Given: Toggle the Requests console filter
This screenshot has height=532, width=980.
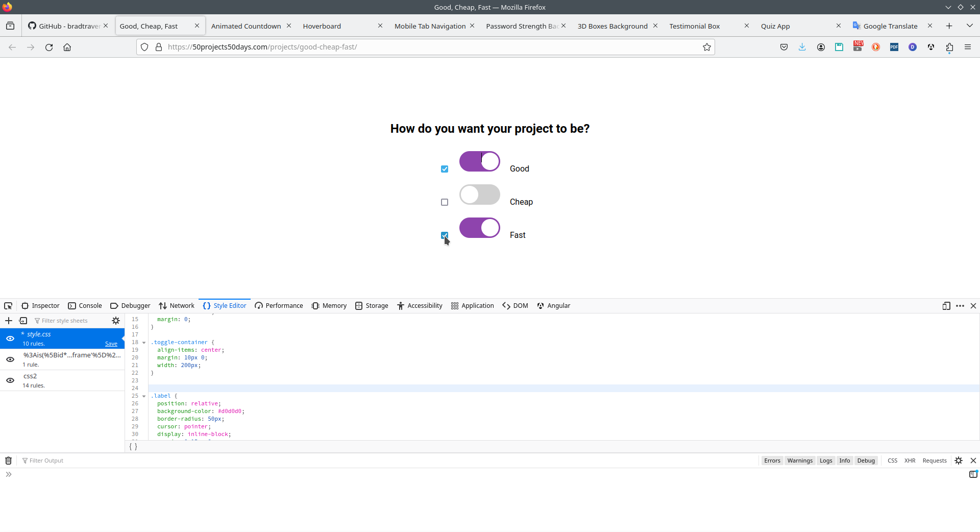Looking at the screenshot, I should pos(935,461).
